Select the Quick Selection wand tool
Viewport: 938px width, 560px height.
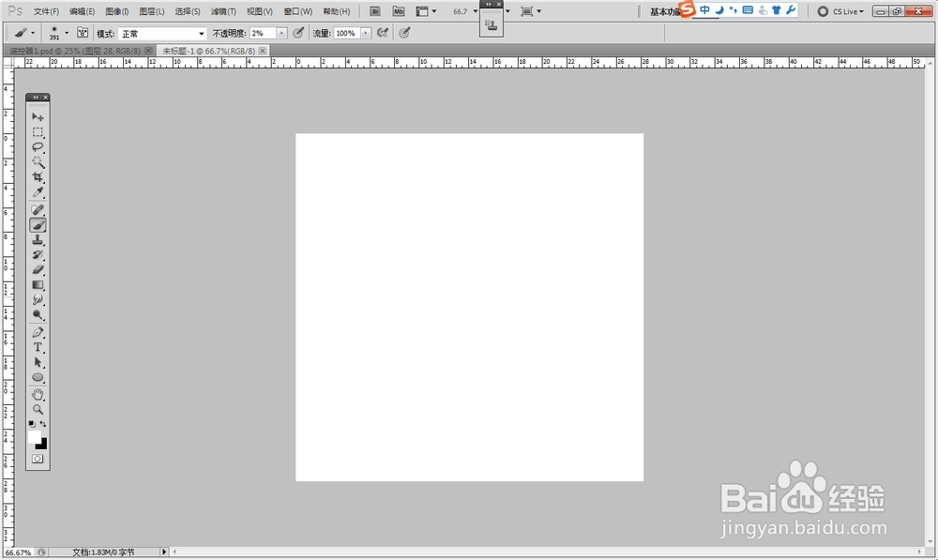(38, 162)
